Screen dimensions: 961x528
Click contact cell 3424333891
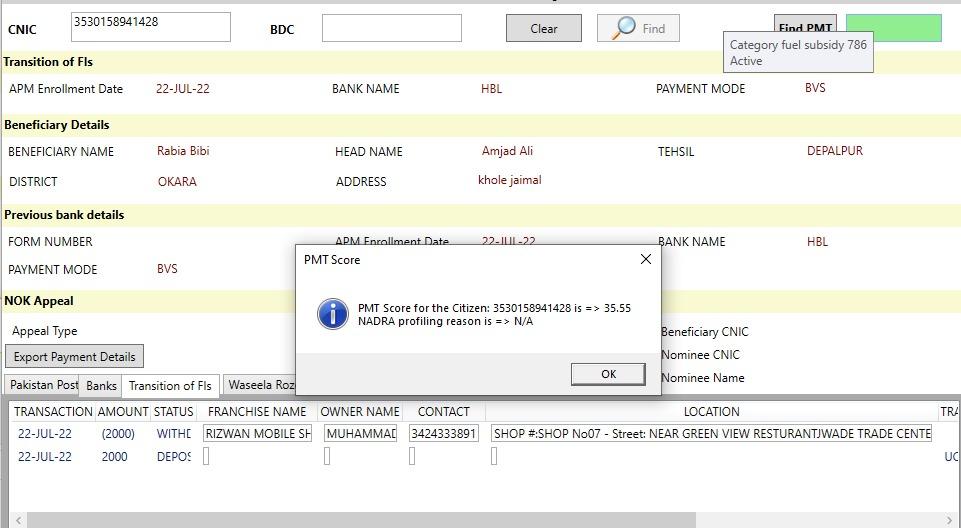(x=444, y=434)
